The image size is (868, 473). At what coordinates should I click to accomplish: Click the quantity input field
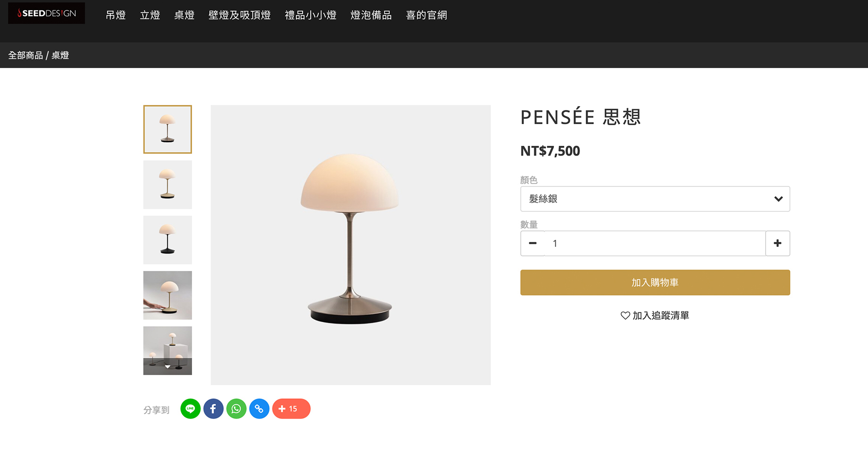654,243
